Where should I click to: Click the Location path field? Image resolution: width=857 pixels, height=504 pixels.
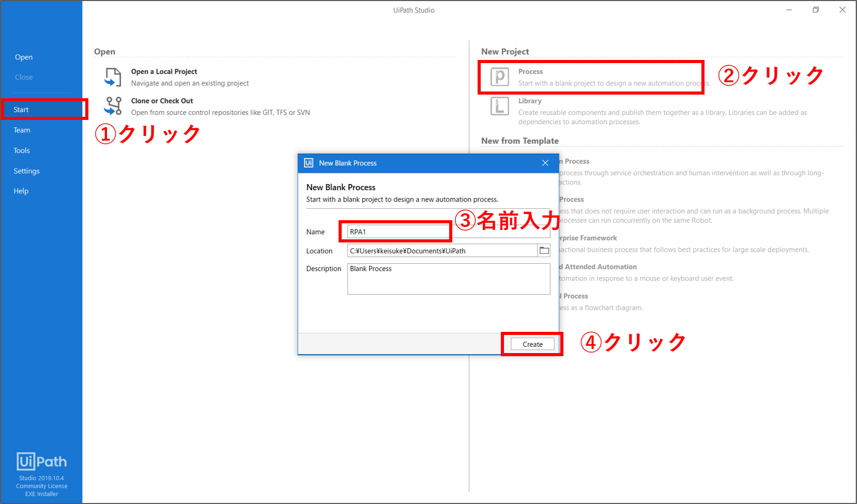click(442, 251)
